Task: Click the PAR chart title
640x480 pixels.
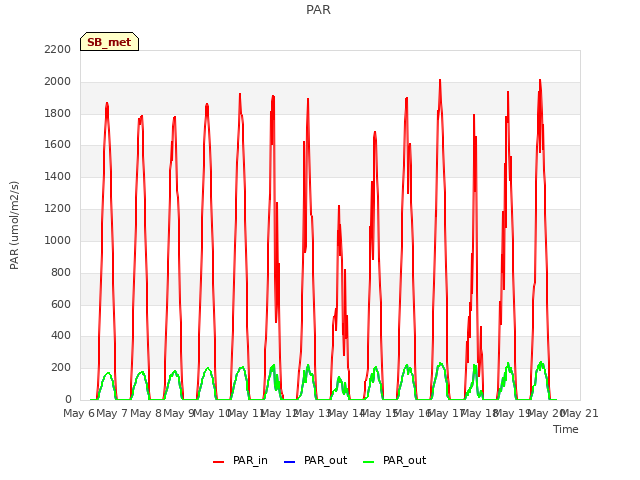Action: 318,9
